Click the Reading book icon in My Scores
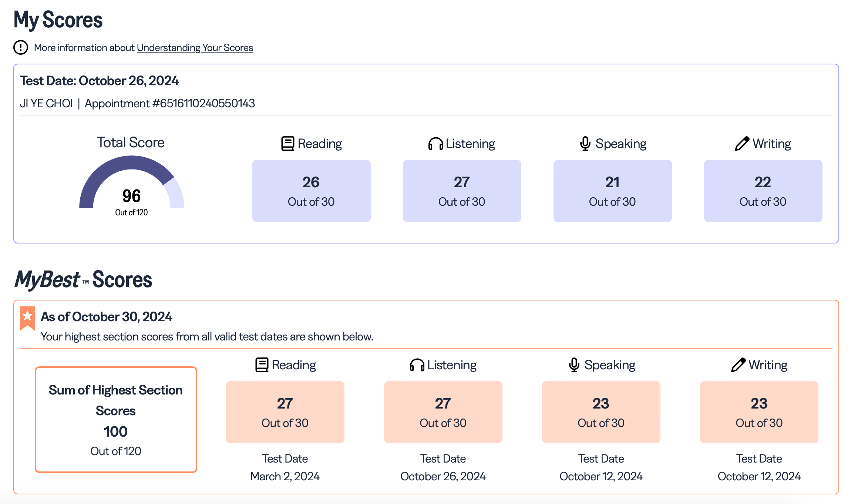Viewport: 851px width, 504px height. point(287,144)
